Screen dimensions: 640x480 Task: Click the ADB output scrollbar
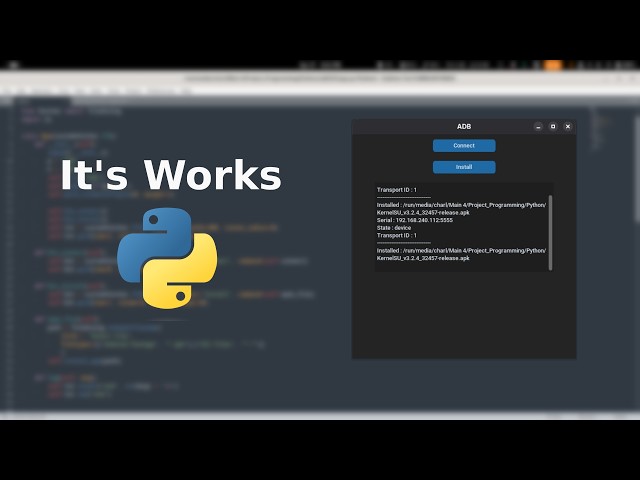tap(550, 233)
